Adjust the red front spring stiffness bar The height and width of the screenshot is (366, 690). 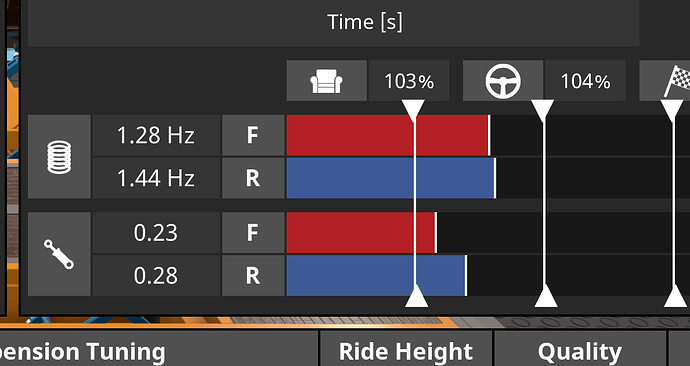coord(389,135)
